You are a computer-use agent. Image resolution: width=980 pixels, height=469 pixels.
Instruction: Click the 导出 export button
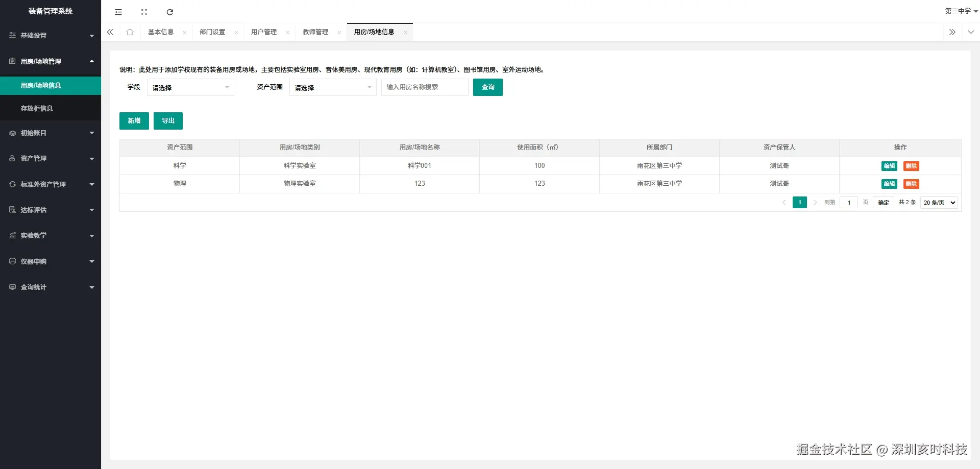(168, 121)
